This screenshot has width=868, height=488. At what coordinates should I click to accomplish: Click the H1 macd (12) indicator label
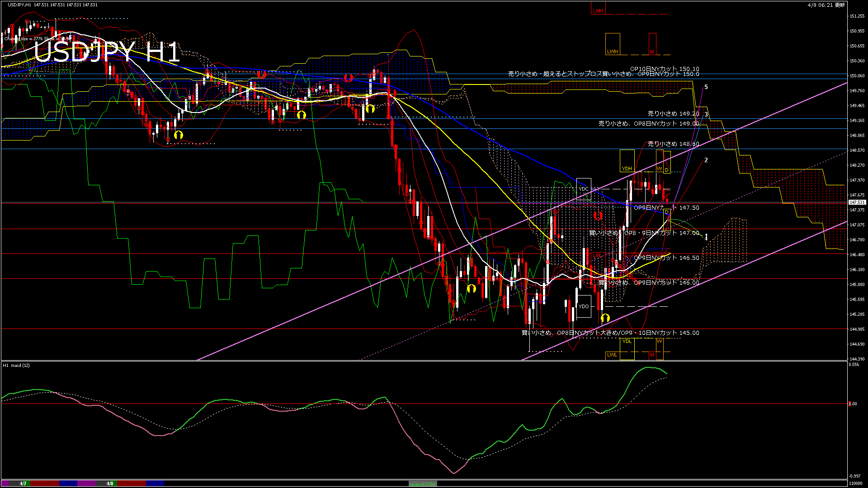[x=16, y=365]
